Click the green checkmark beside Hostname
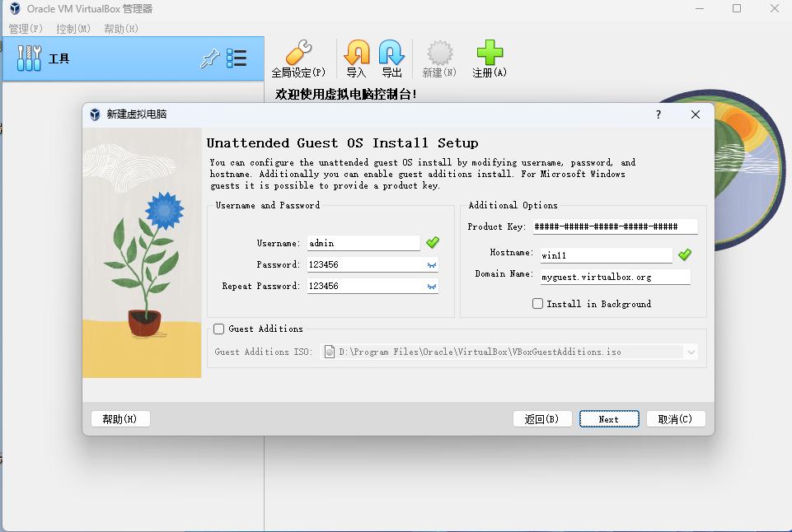 click(685, 254)
